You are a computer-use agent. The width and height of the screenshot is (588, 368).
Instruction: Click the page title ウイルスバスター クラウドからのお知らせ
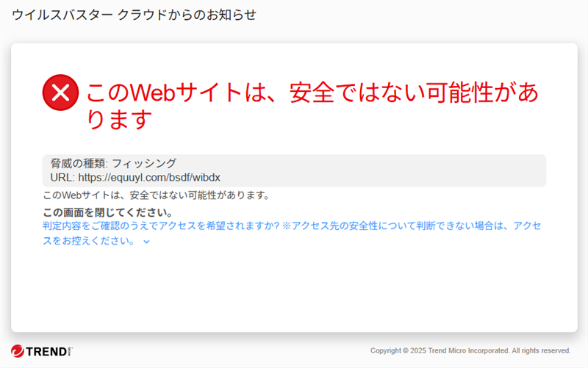[x=135, y=15]
